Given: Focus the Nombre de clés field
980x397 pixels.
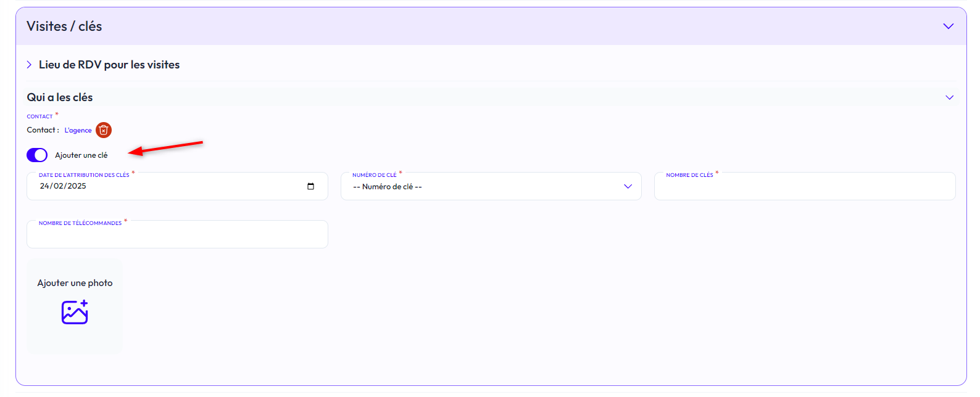Looking at the screenshot, I should 804,188.
